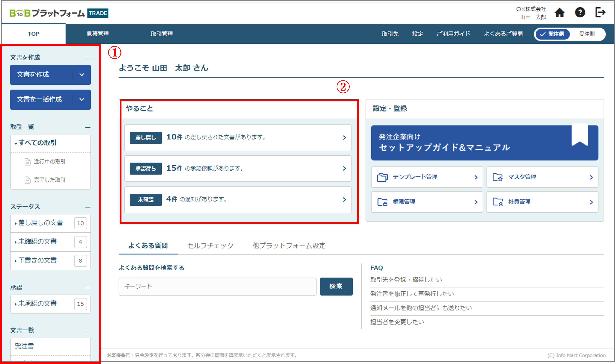Screen dimensions: 615x364
Task: Switch to the セルフチェック tab
Action: 210,246
